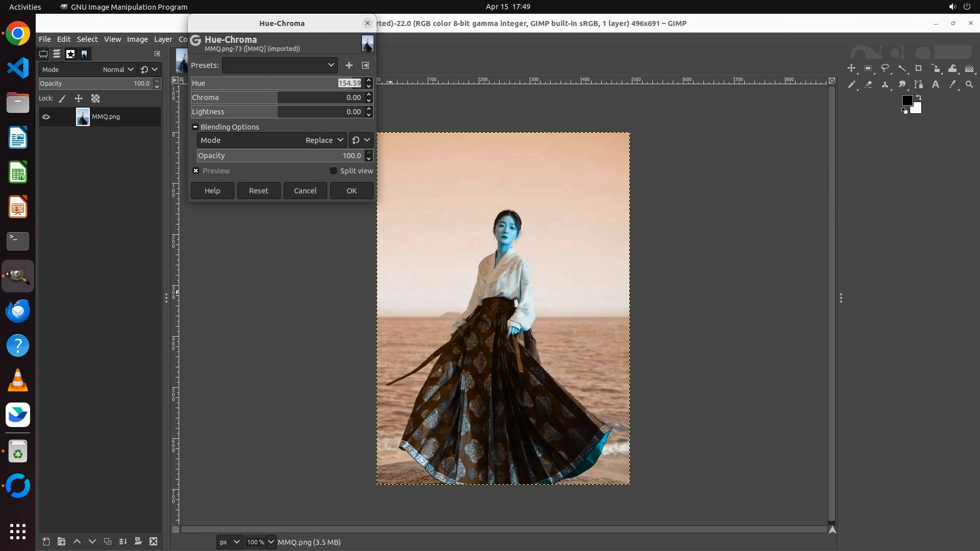
Task: Select the Eraser tool
Action: coord(868,85)
